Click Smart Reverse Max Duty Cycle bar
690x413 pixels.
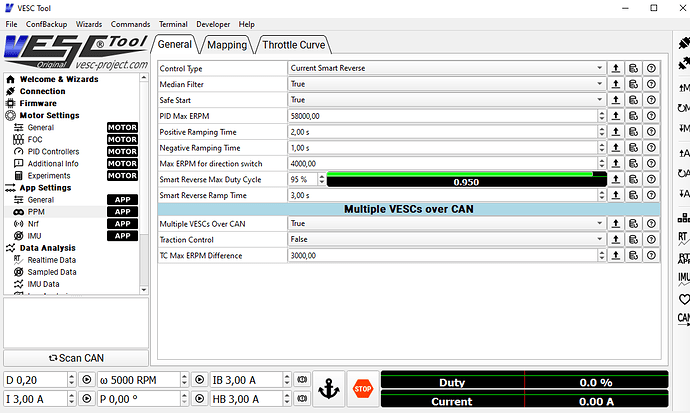coord(466,180)
